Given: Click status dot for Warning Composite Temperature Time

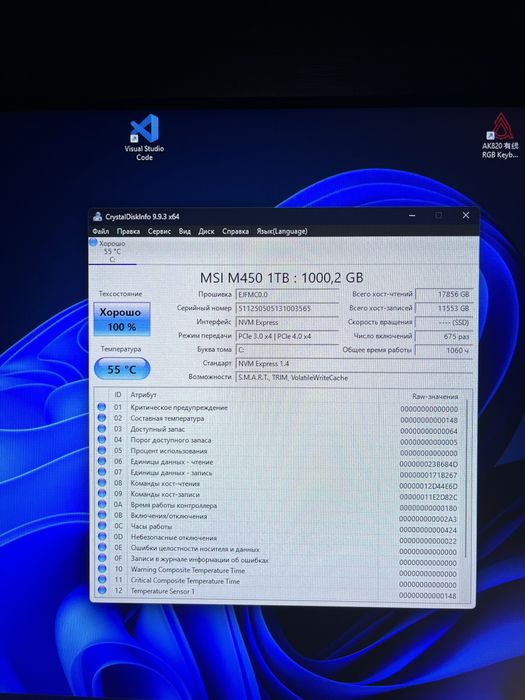Looking at the screenshot, I should [x=102, y=570].
